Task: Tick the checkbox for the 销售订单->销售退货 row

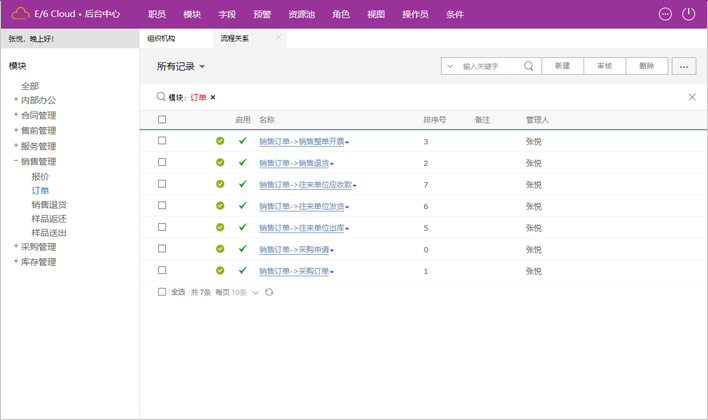Action: point(162,162)
